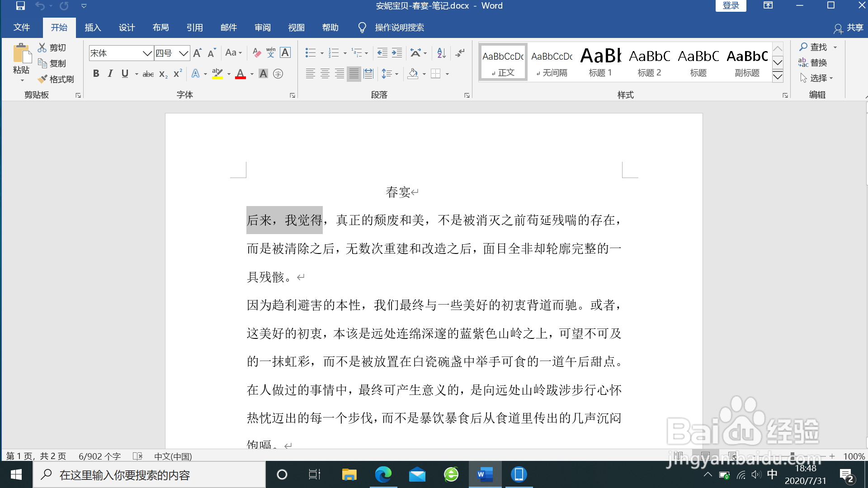Toggle Character Shading button
Image resolution: width=868 pixels, height=488 pixels.
pyautogui.click(x=263, y=74)
